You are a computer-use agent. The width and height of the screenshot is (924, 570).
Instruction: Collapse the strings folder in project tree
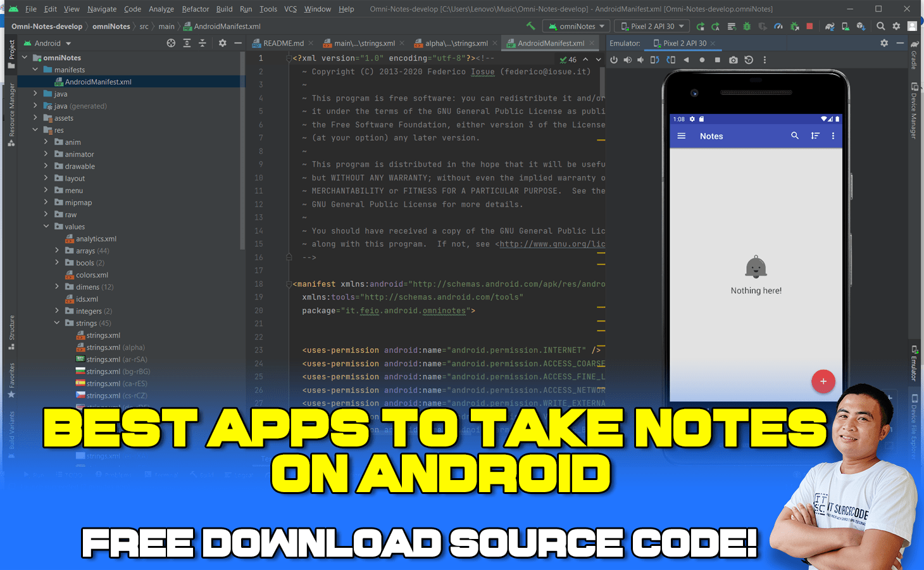(57, 323)
